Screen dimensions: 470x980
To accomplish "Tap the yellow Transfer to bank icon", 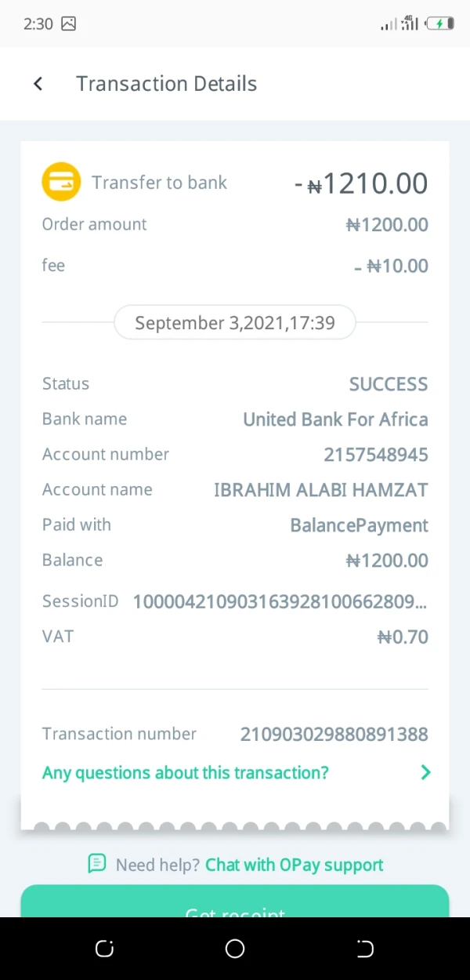I will (x=61, y=182).
